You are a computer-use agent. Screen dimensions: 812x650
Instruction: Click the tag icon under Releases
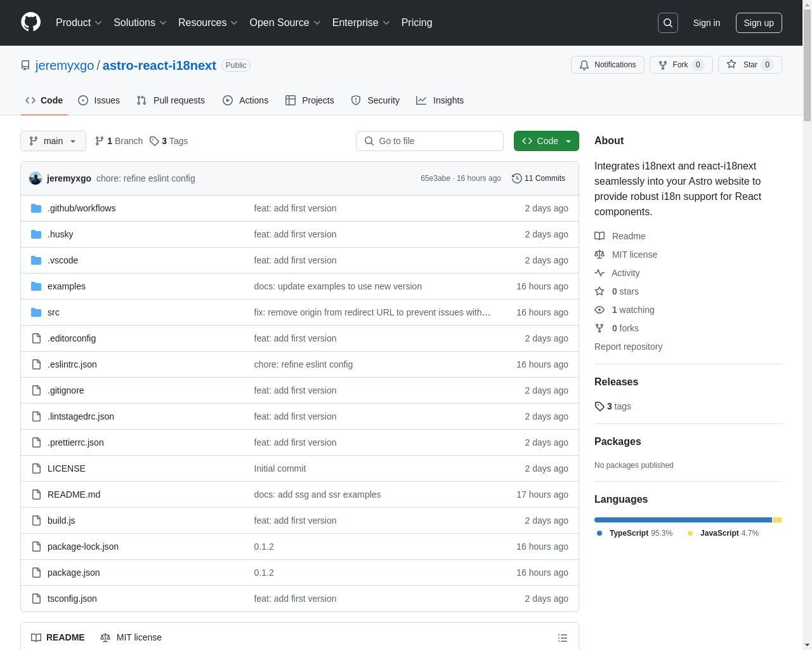click(x=599, y=406)
